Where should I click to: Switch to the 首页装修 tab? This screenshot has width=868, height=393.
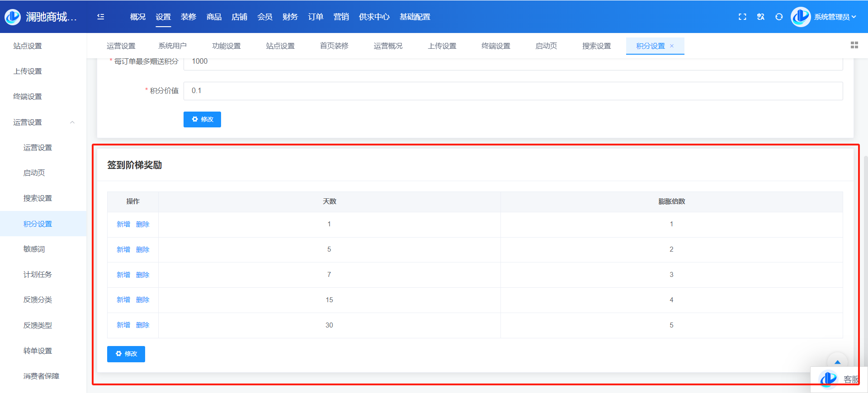tap(334, 46)
